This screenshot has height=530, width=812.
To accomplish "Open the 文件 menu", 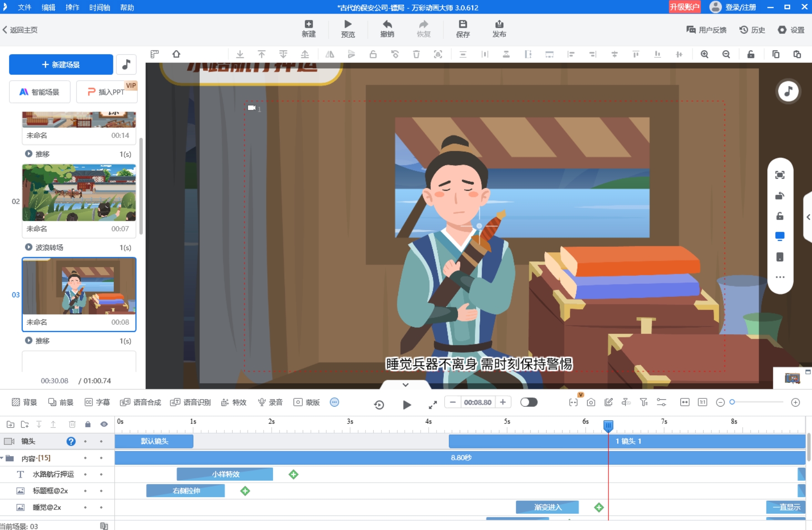I will [x=25, y=7].
